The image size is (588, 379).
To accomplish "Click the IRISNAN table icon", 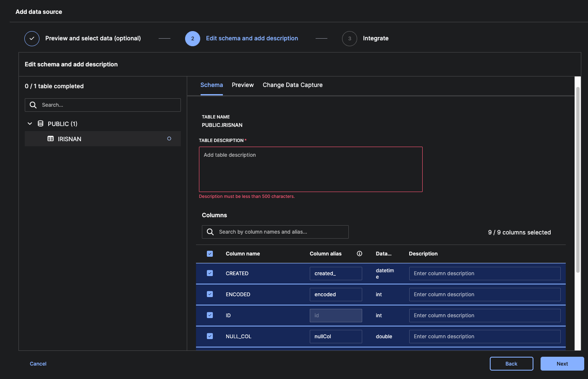I will [50, 139].
